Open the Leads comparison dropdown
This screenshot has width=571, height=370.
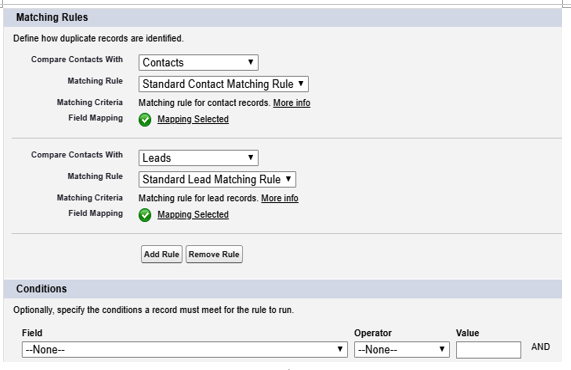pos(198,158)
